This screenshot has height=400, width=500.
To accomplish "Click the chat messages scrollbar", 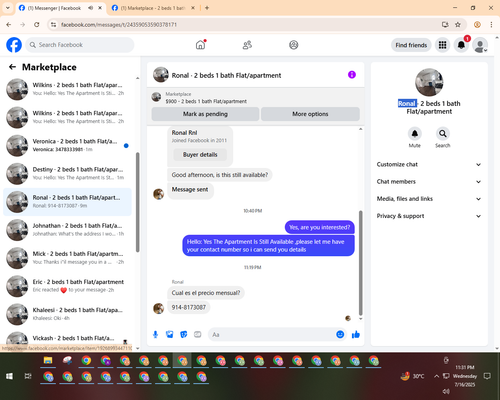I will (x=360, y=263).
